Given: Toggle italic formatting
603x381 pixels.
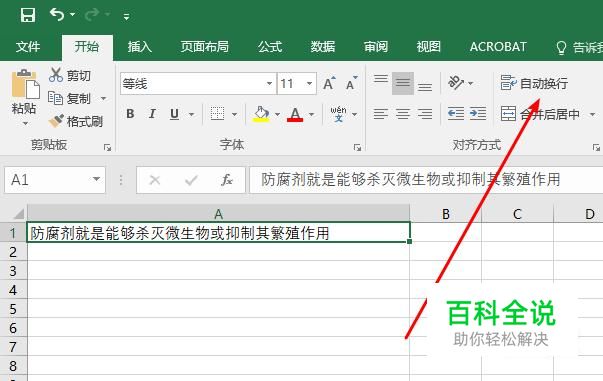Looking at the screenshot, I should [152, 114].
